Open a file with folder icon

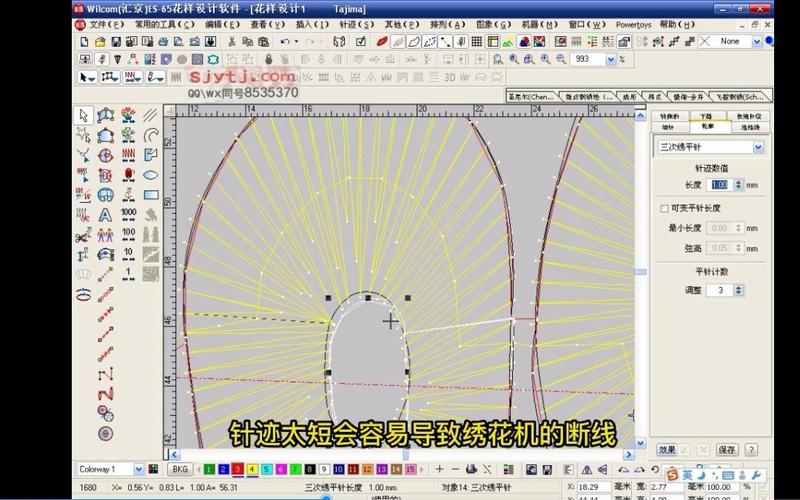coord(100,42)
